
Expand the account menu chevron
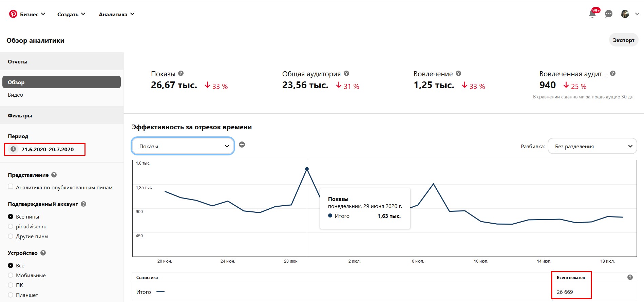(637, 14)
